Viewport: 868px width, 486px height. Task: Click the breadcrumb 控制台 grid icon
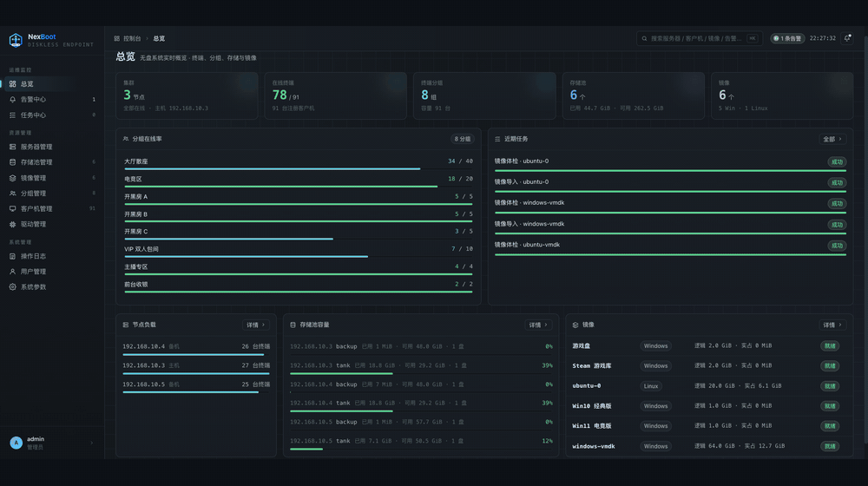click(117, 39)
